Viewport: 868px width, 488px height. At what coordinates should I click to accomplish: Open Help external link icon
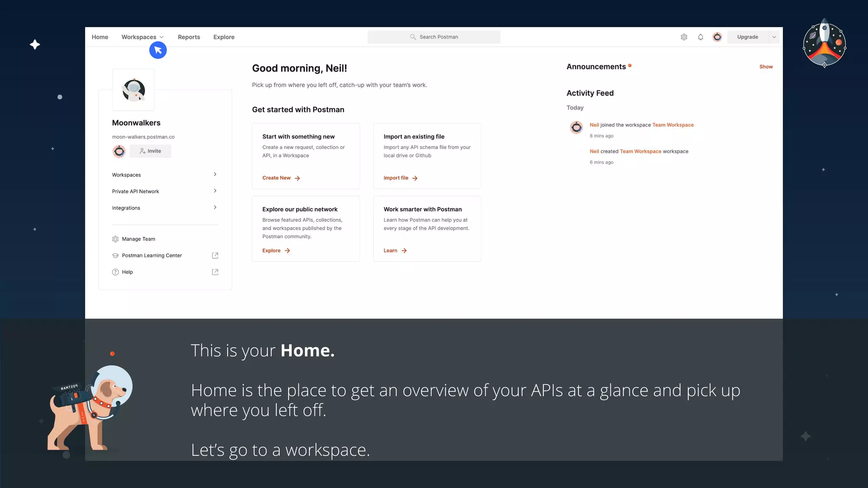(x=215, y=272)
